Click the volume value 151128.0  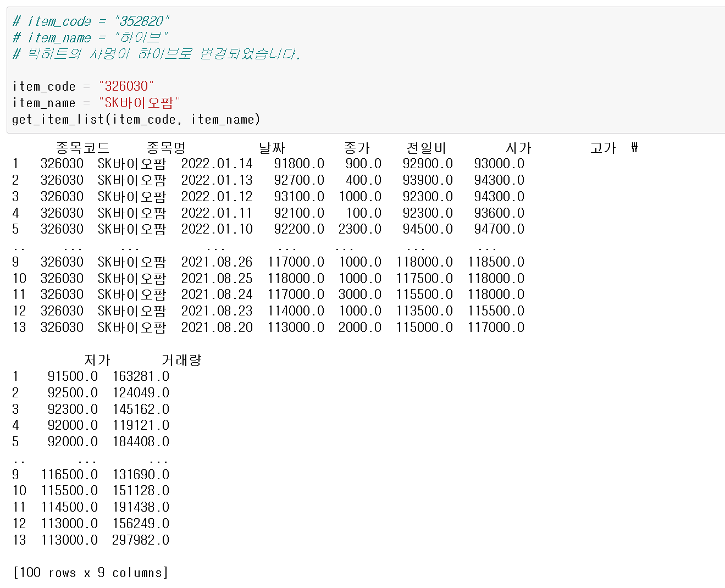point(141,491)
